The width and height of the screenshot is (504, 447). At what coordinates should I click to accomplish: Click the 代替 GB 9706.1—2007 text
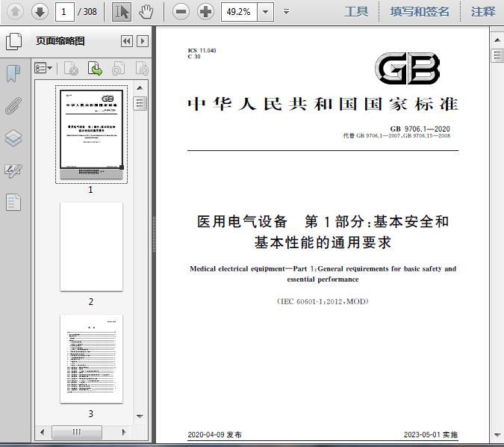click(396, 136)
